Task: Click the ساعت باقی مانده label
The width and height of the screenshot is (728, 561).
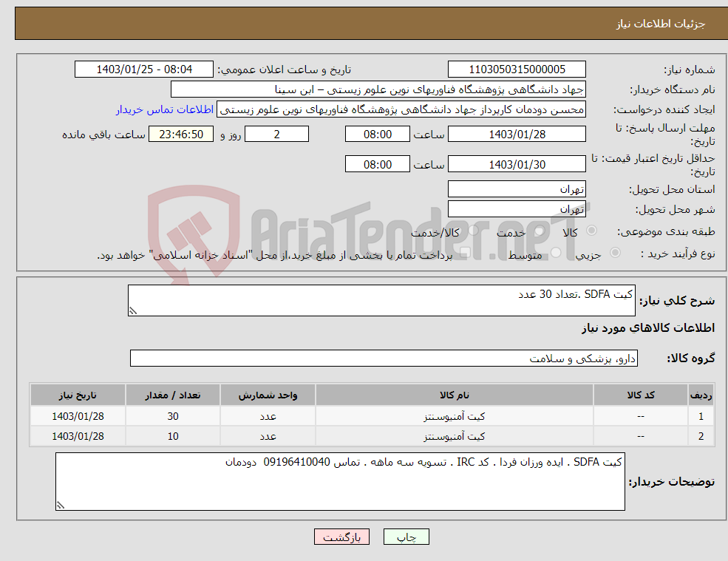Action: 103,135
